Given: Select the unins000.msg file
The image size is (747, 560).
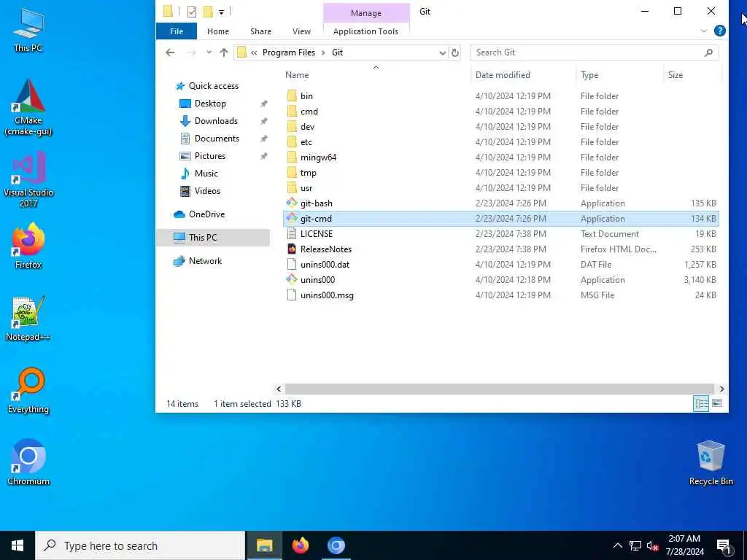Looking at the screenshot, I should tap(326, 295).
